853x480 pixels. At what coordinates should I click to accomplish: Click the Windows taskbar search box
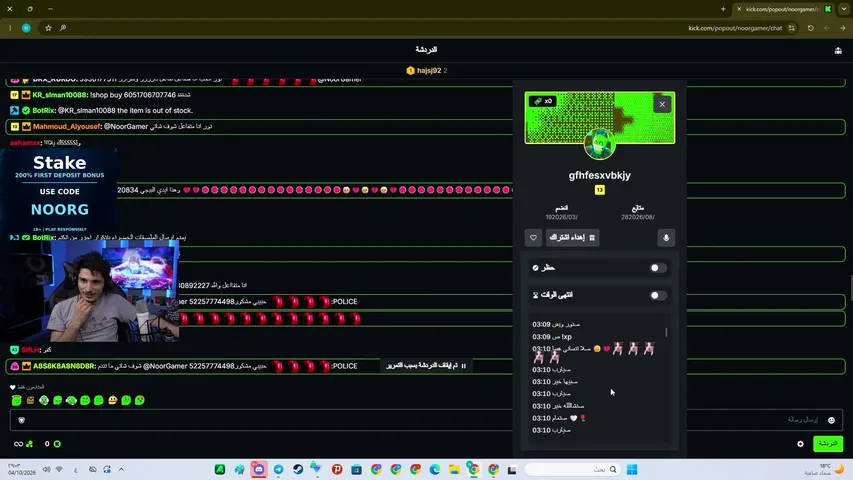[x=572, y=469]
